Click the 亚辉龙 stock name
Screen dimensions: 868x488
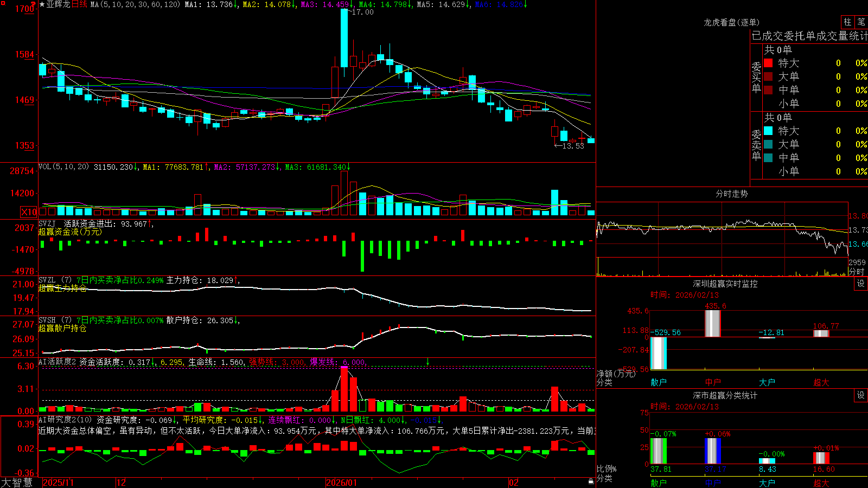pyautogui.click(x=59, y=4)
